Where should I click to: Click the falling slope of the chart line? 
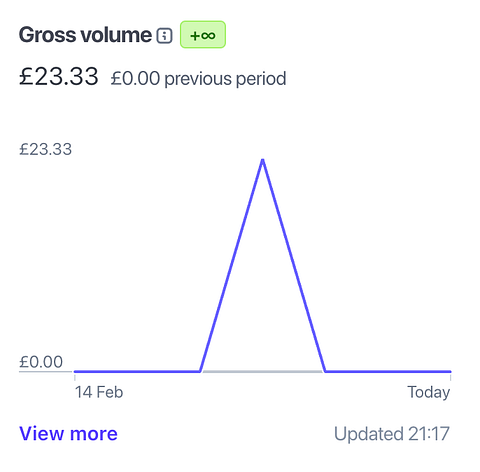tap(294, 266)
